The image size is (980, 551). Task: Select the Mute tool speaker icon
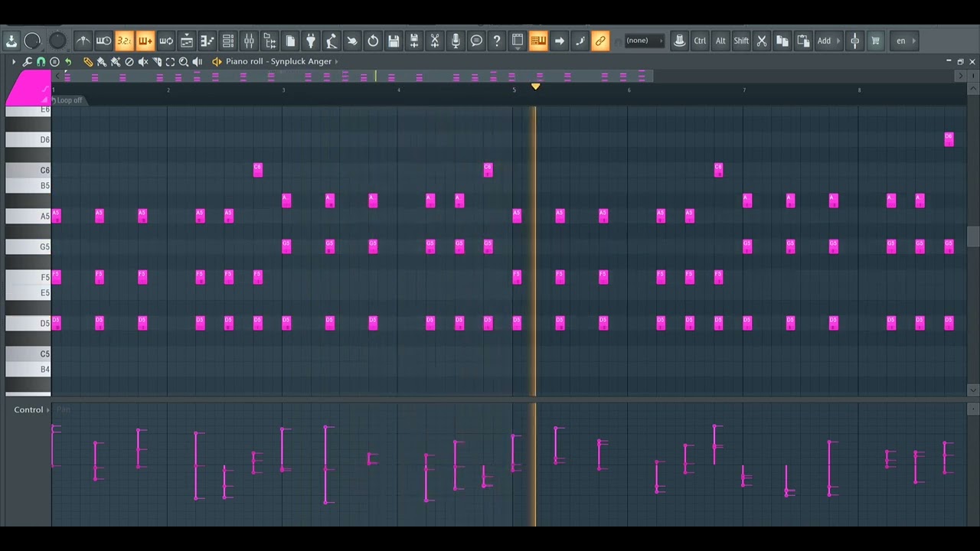[x=143, y=61]
